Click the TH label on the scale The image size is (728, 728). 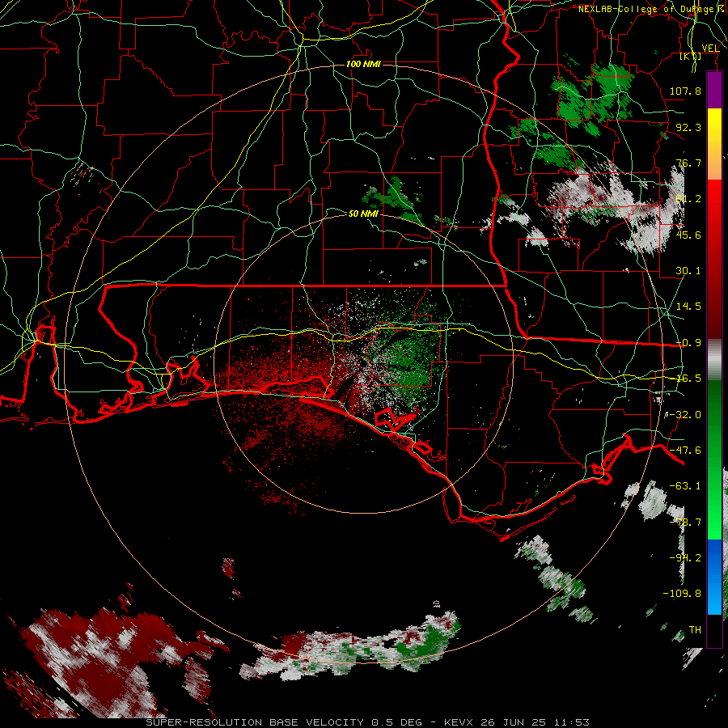695,630
